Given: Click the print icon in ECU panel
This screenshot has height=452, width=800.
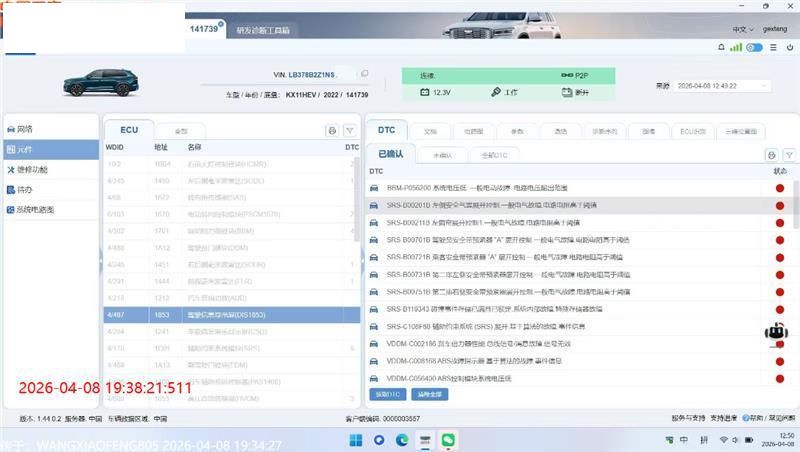Looking at the screenshot, I should pyautogui.click(x=332, y=131).
